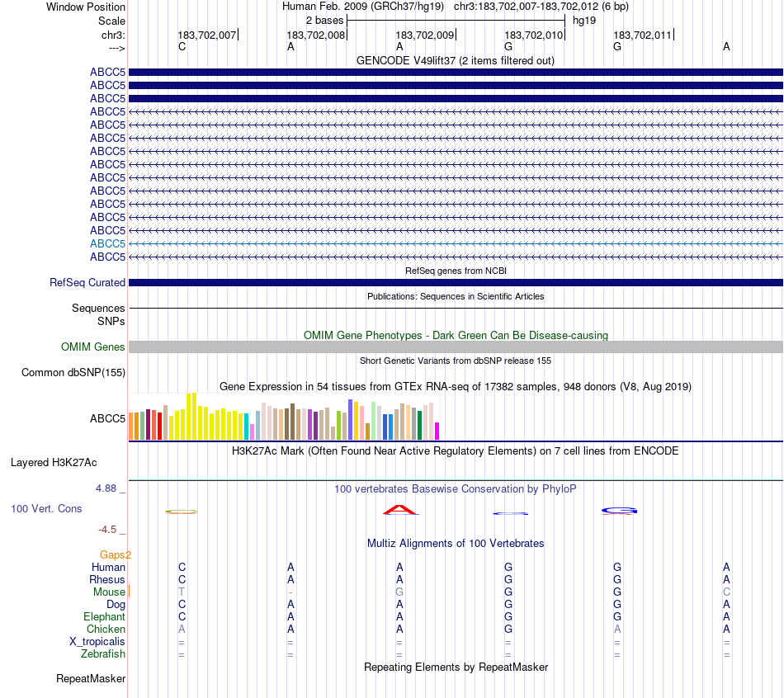784x698 pixels.
Task: Click the --> strand direction arrow
Action: [116, 48]
